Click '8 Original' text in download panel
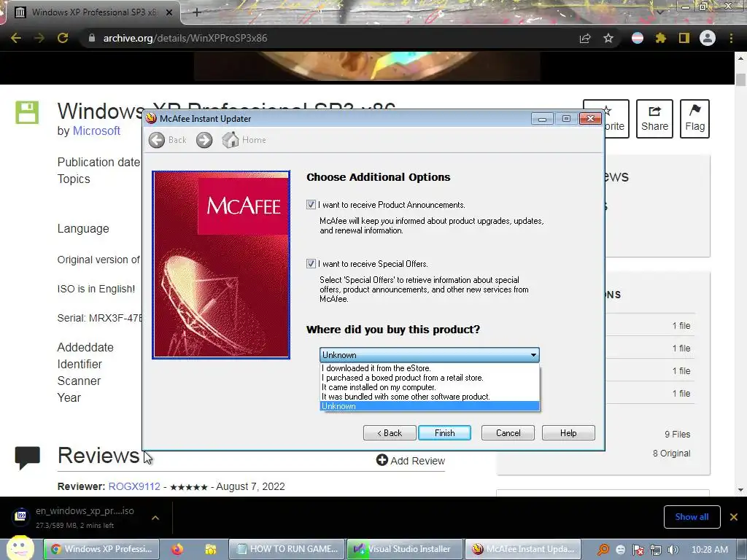The image size is (747, 560). pyautogui.click(x=671, y=454)
